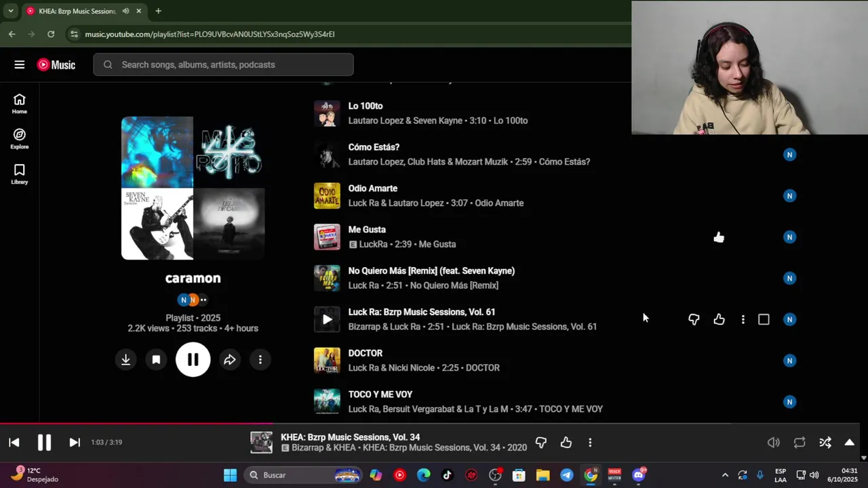Click the DOCTOR song title
Screen dimensions: 868x488
[x=366, y=353]
